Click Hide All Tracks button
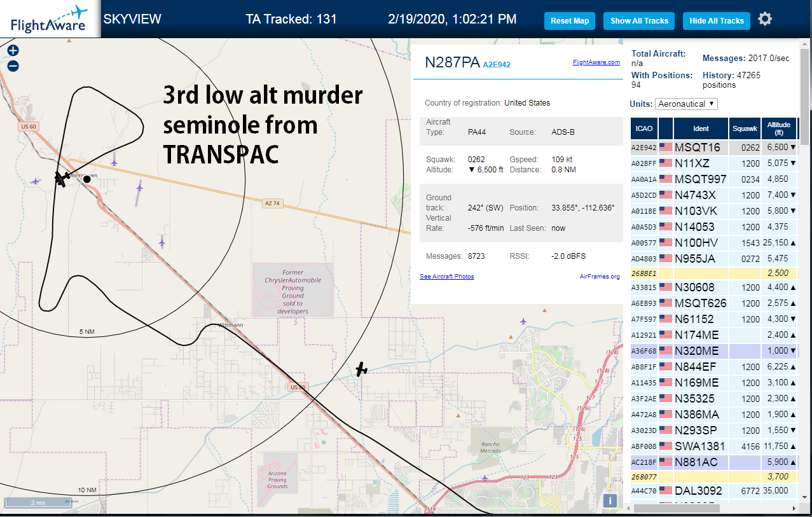This screenshot has width=812, height=517. click(717, 21)
